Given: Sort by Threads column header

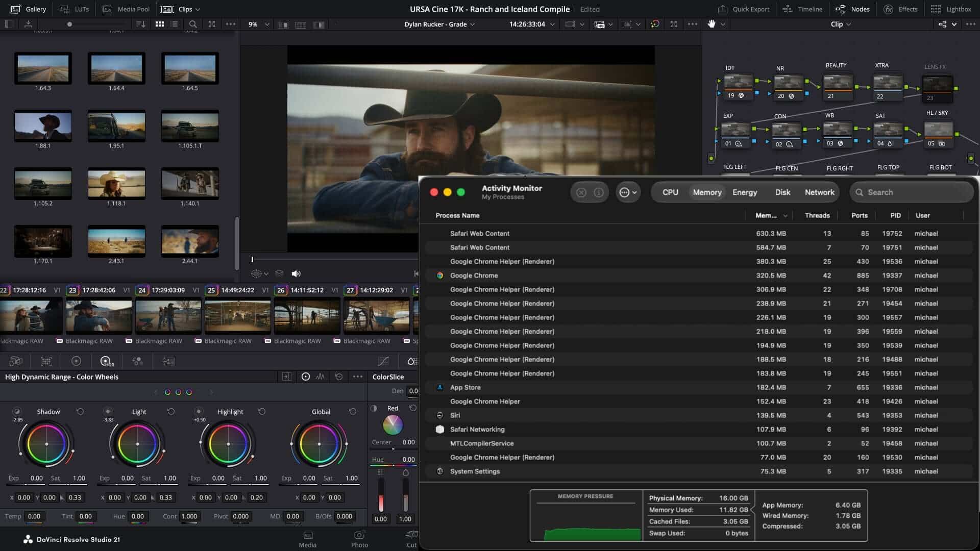Looking at the screenshot, I should 817,215.
